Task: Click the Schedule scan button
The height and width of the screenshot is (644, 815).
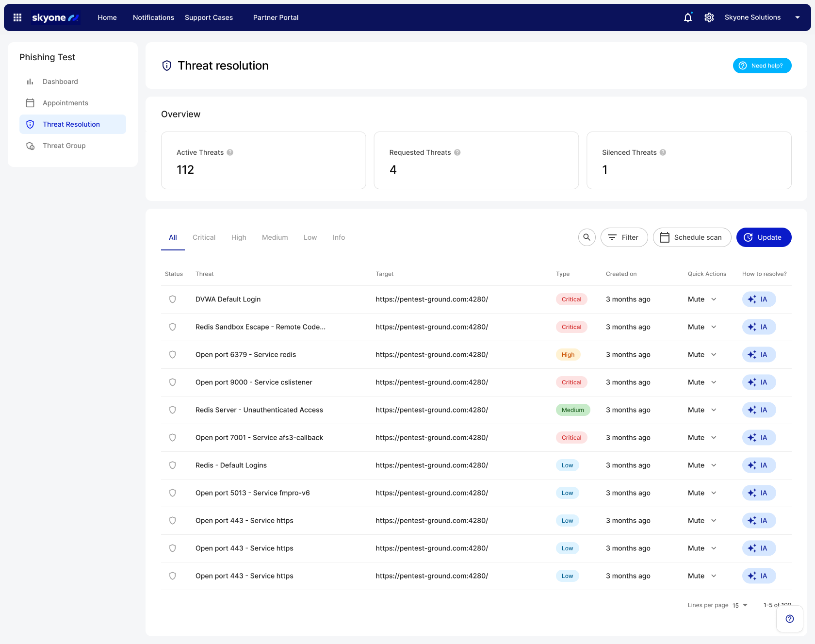Action: (x=692, y=237)
